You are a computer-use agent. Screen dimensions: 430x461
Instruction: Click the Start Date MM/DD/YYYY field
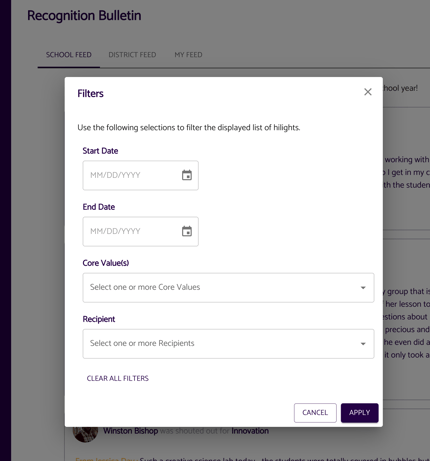tap(140, 175)
